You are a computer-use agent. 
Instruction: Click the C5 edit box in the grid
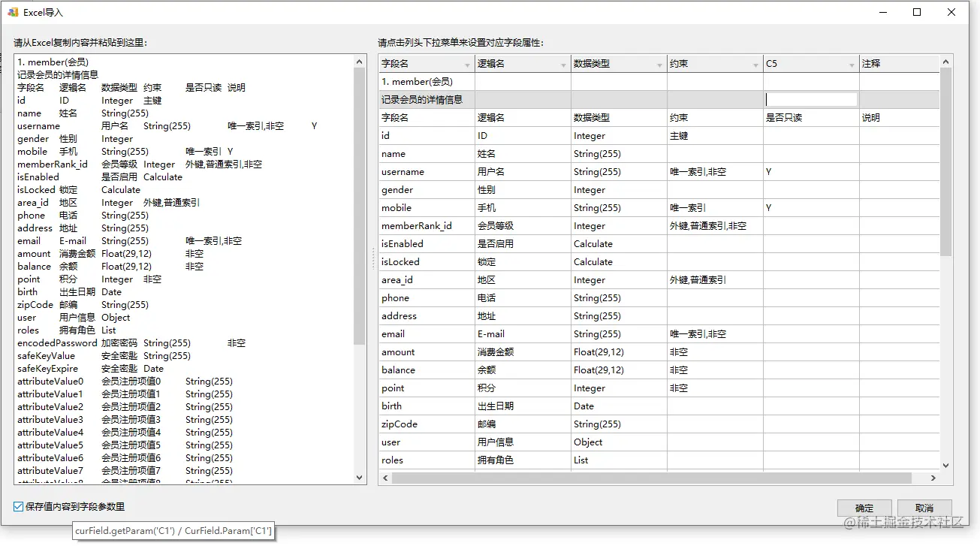tap(811, 99)
